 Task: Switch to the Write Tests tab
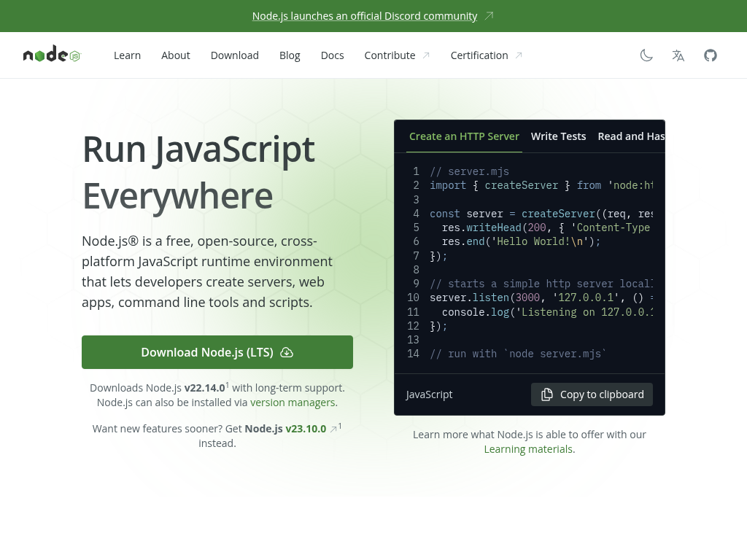(x=558, y=136)
